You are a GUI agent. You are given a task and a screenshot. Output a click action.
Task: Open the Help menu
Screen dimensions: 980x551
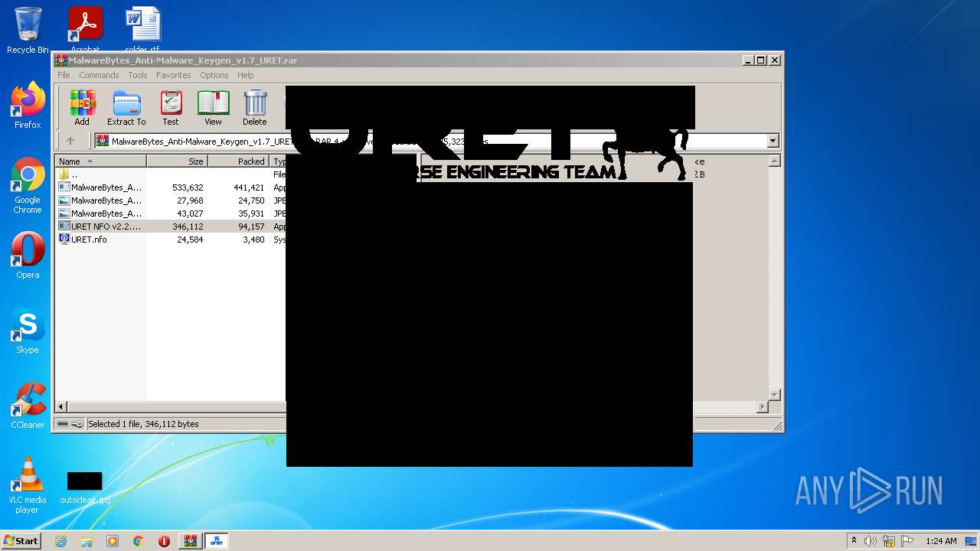click(x=245, y=75)
